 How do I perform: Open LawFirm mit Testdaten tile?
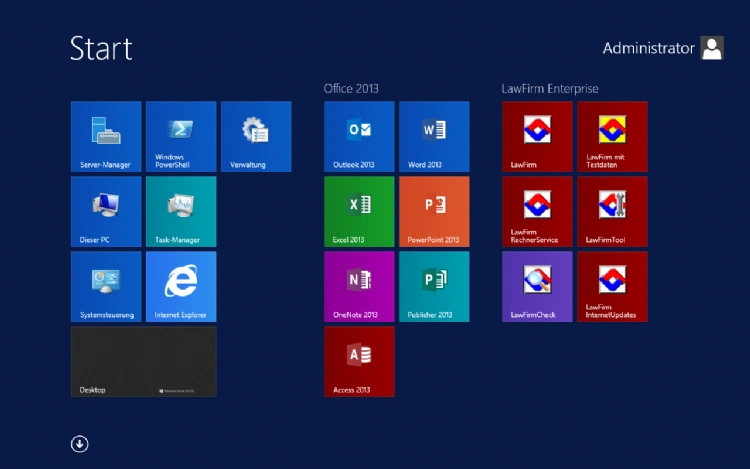coord(612,136)
